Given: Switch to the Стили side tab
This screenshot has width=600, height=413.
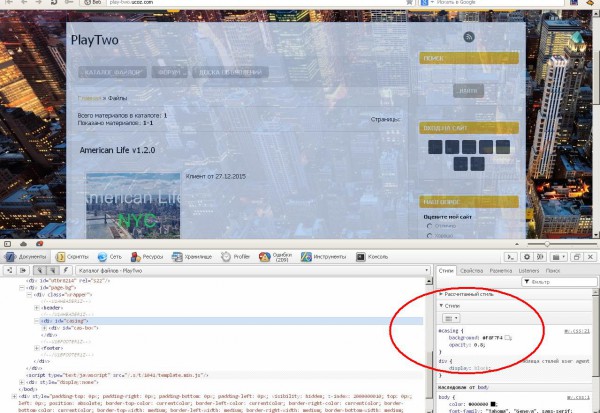Looking at the screenshot, I should [x=446, y=271].
